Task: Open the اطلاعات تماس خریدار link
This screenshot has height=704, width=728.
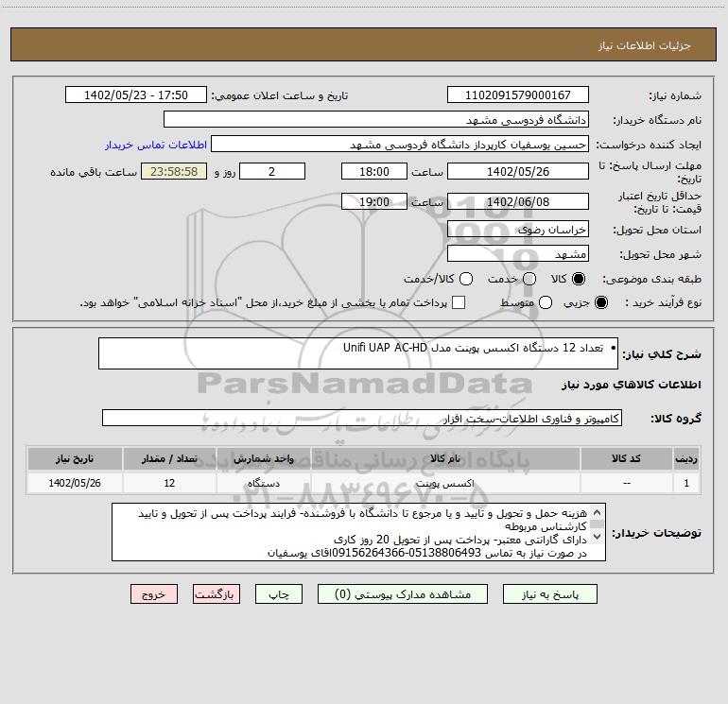Action: click(x=156, y=145)
